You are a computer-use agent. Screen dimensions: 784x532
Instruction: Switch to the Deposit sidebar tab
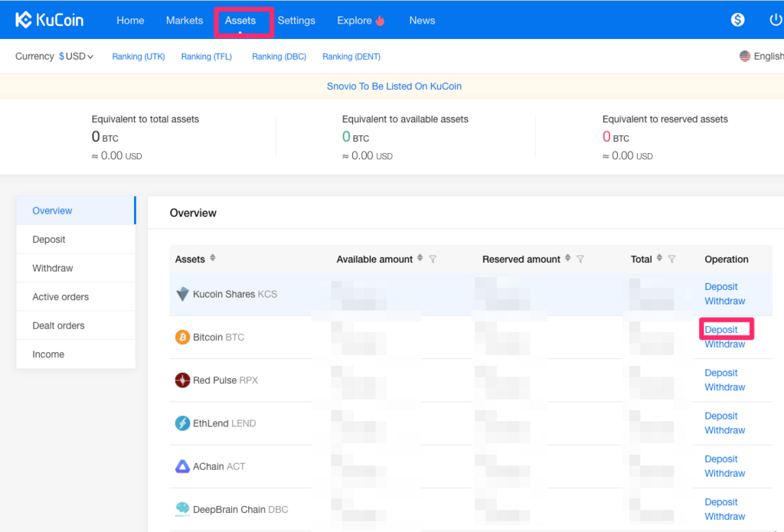pyautogui.click(x=76, y=240)
